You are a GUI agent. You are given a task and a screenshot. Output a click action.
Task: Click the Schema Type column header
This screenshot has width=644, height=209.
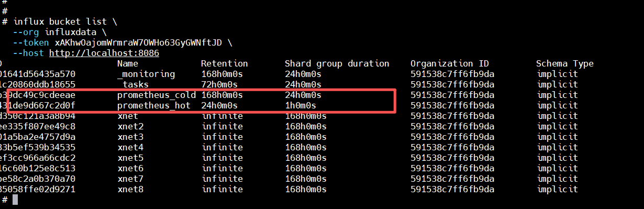pos(565,64)
